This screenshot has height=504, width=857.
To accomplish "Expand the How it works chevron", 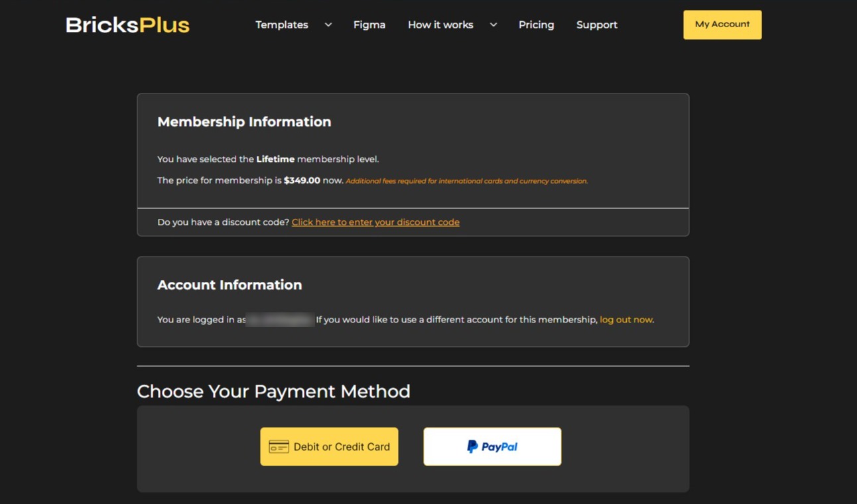I will 493,25.
